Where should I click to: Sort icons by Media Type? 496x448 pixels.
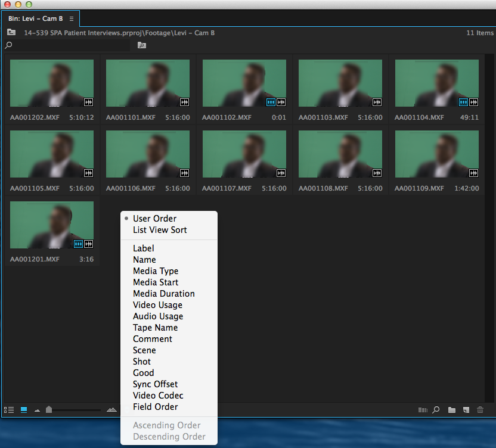tap(169, 271)
